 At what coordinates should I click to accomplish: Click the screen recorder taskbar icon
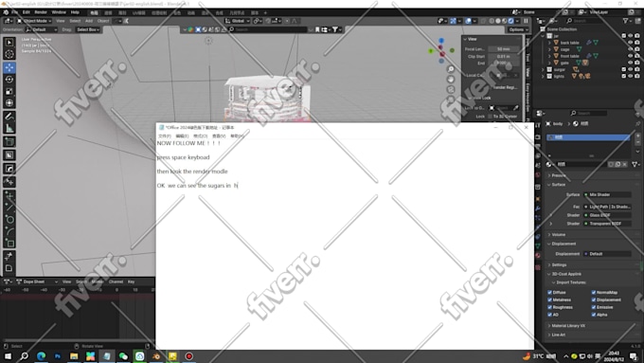tap(188, 356)
